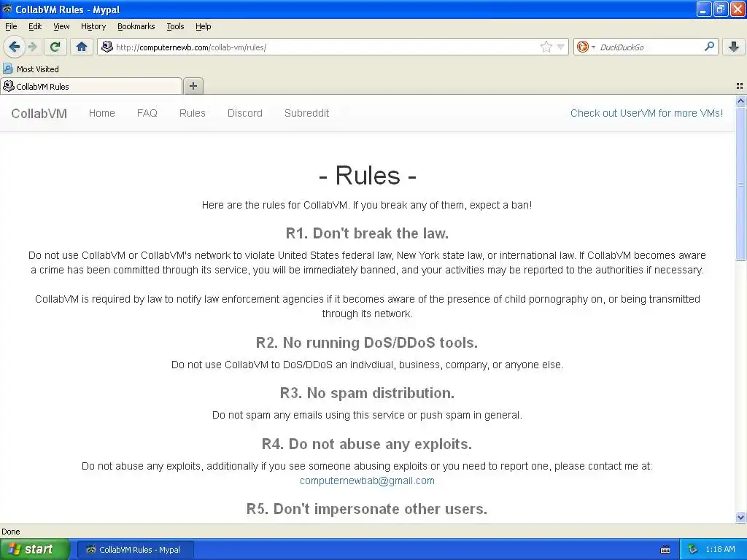Open the Discord nav link

click(x=245, y=113)
